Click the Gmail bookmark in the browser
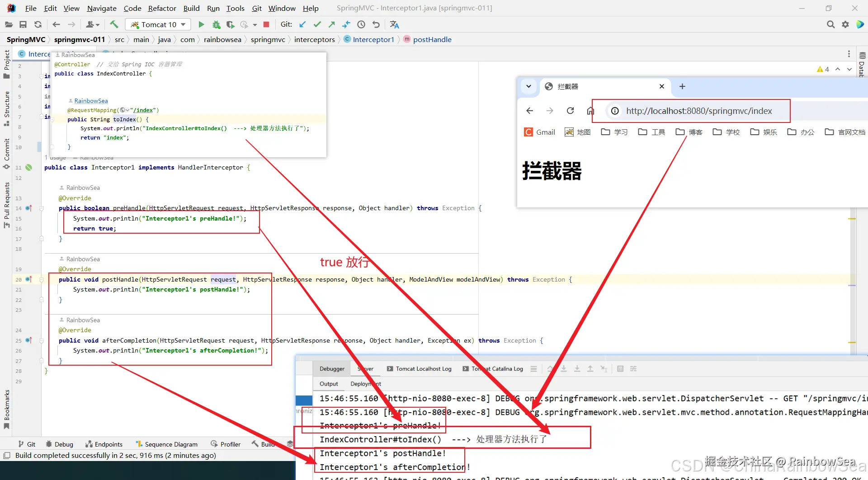Screen dimensions: 868x480 [540, 132]
